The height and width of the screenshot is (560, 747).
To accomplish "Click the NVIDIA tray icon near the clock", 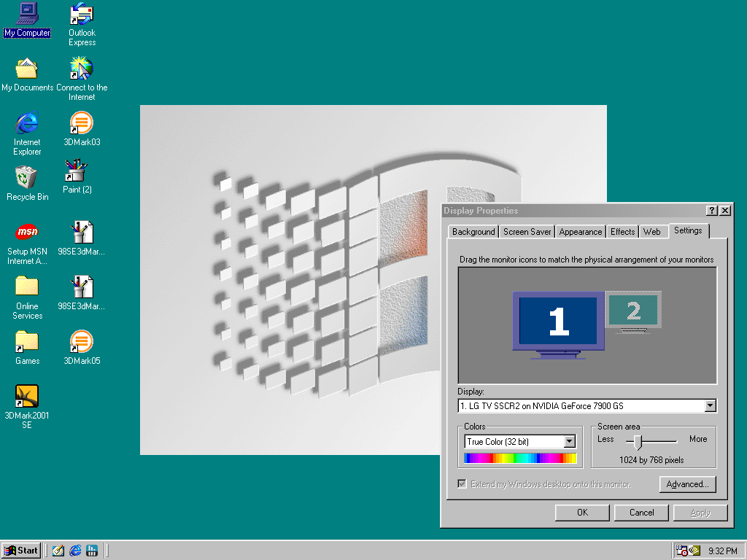I will 694,551.
